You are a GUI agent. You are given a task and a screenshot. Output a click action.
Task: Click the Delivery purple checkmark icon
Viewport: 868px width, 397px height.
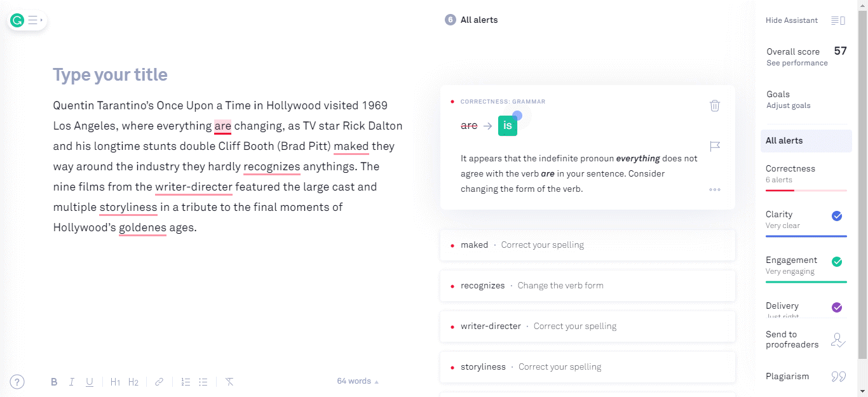(837, 307)
